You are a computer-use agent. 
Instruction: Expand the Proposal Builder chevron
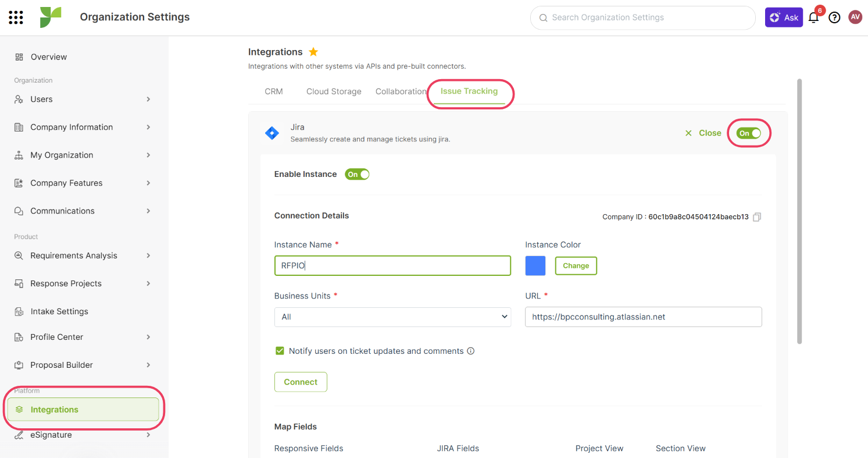[149, 365]
